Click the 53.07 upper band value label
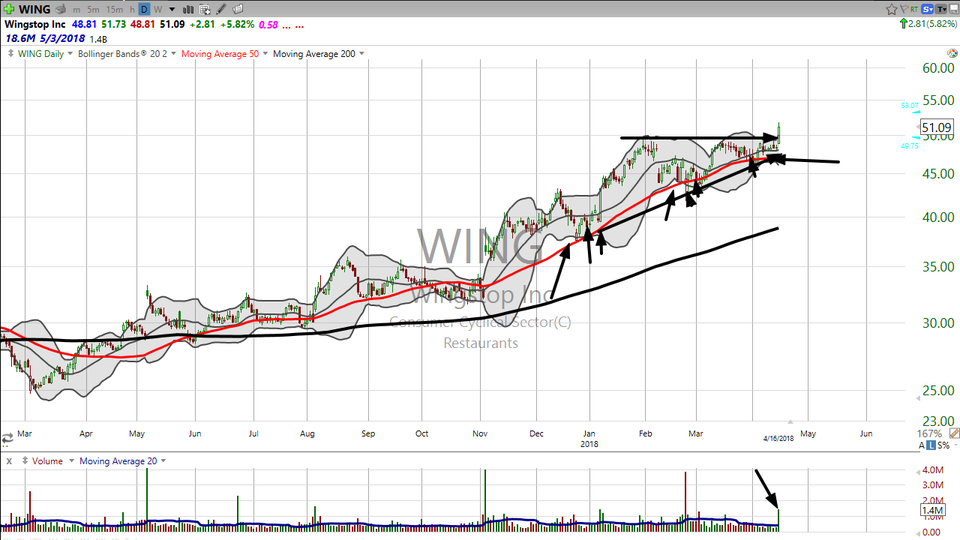Image resolution: width=960 pixels, height=540 pixels. pyautogui.click(x=909, y=106)
